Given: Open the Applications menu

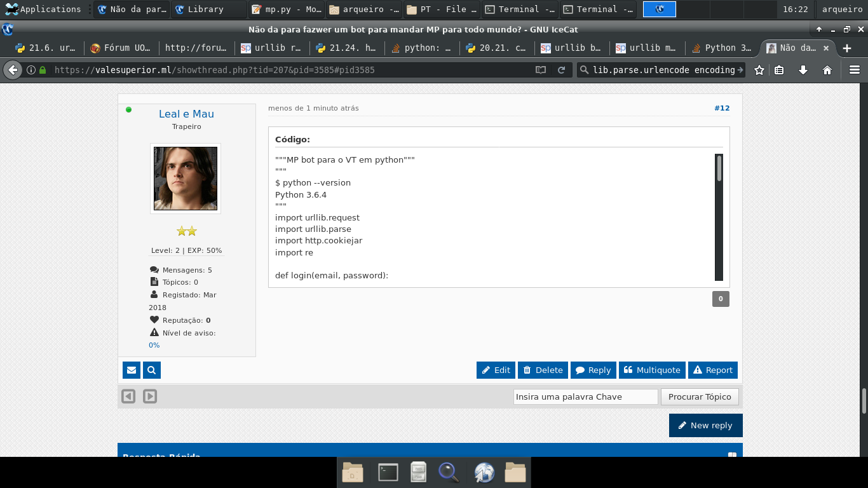Looking at the screenshot, I should (x=43, y=9).
